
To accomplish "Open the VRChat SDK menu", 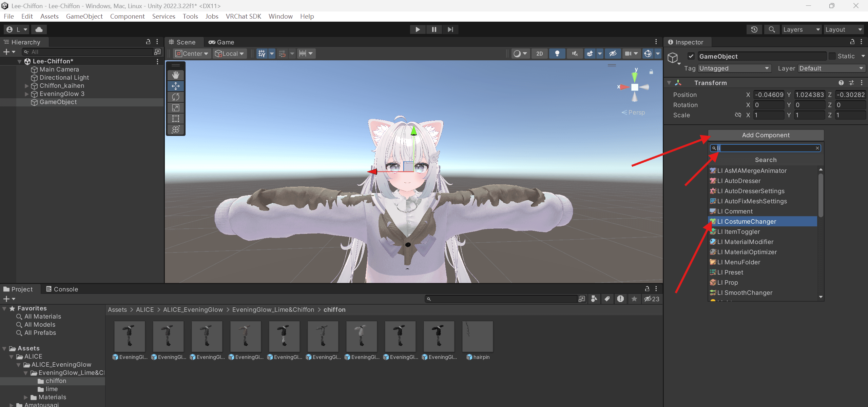I will pyautogui.click(x=243, y=16).
